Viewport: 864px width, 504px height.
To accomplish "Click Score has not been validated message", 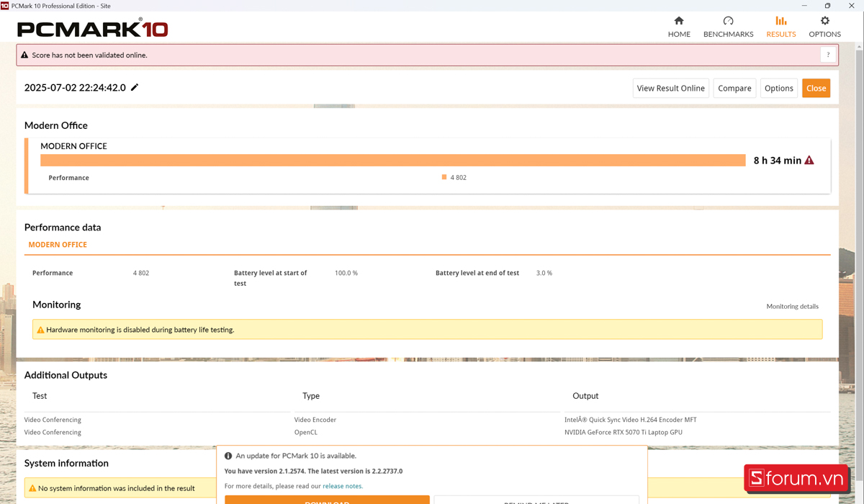I will [89, 55].
